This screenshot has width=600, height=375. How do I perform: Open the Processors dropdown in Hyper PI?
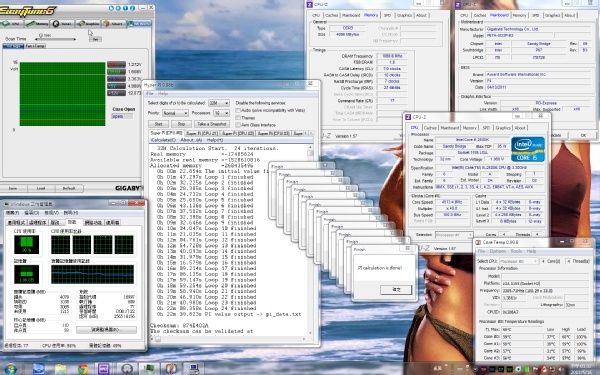(221, 113)
